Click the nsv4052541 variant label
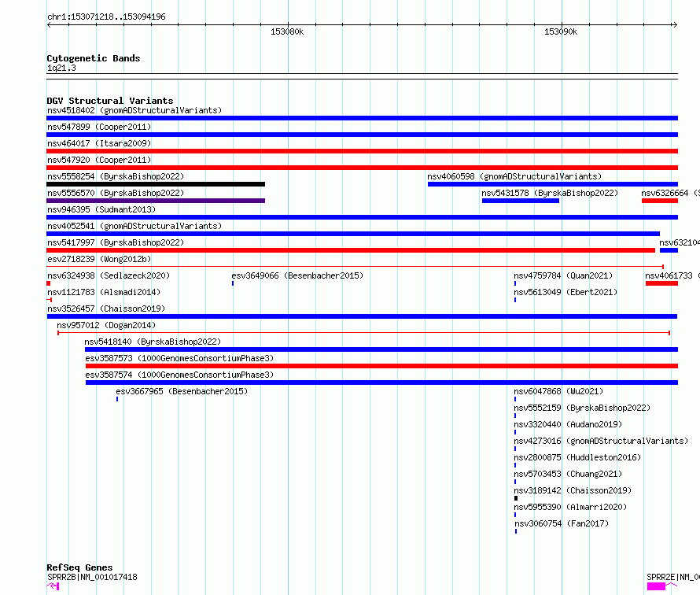This screenshot has height=595, width=700. tap(134, 226)
